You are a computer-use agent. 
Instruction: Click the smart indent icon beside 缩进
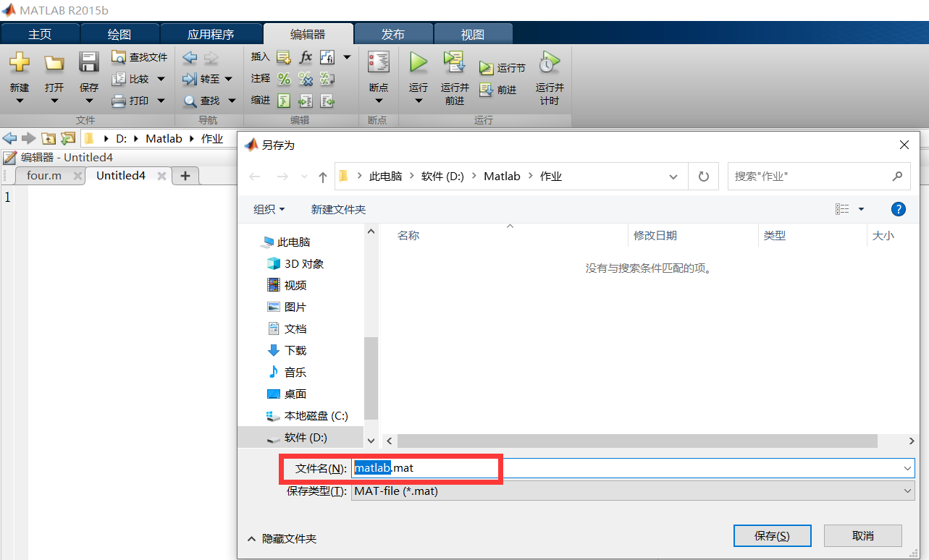[x=284, y=101]
